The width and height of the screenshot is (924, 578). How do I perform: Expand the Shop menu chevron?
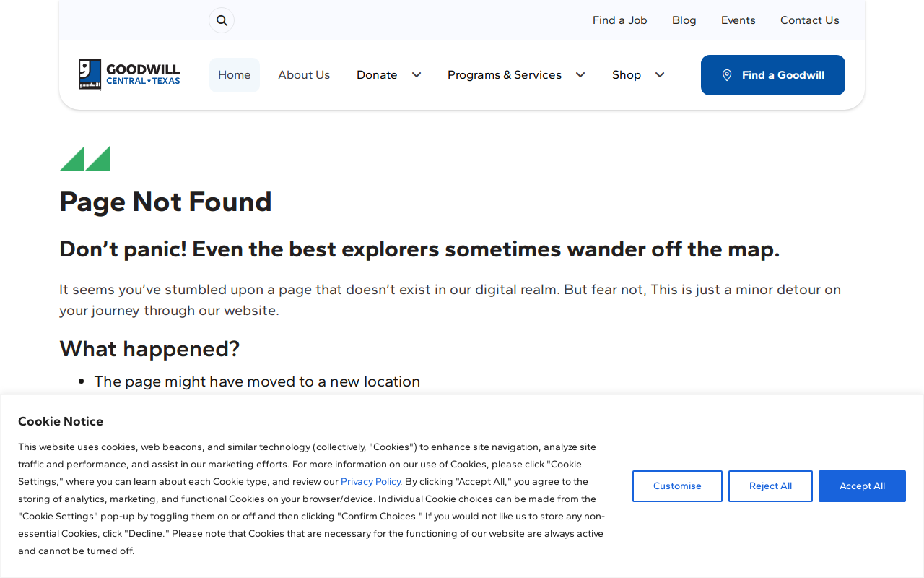tap(660, 75)
